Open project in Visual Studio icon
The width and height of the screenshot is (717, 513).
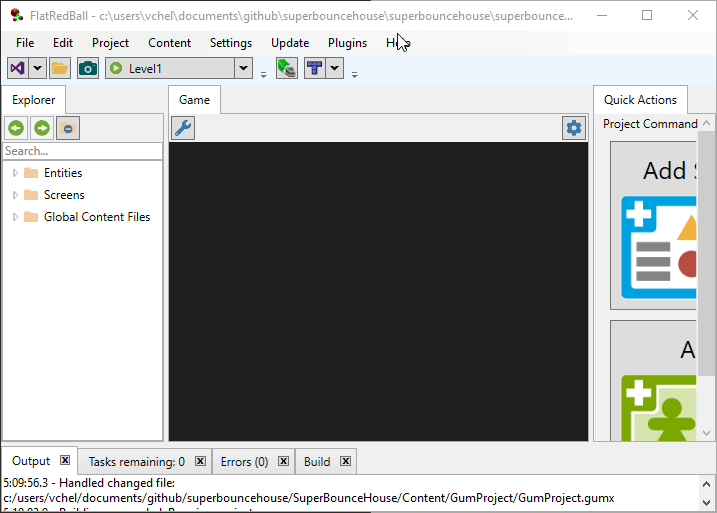18,69
